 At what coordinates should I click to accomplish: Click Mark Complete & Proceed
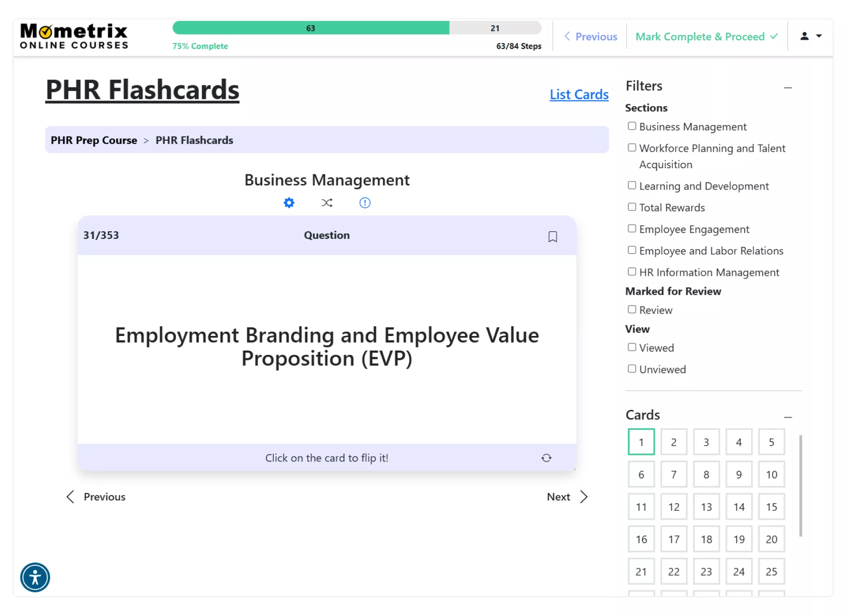point(707,36)
